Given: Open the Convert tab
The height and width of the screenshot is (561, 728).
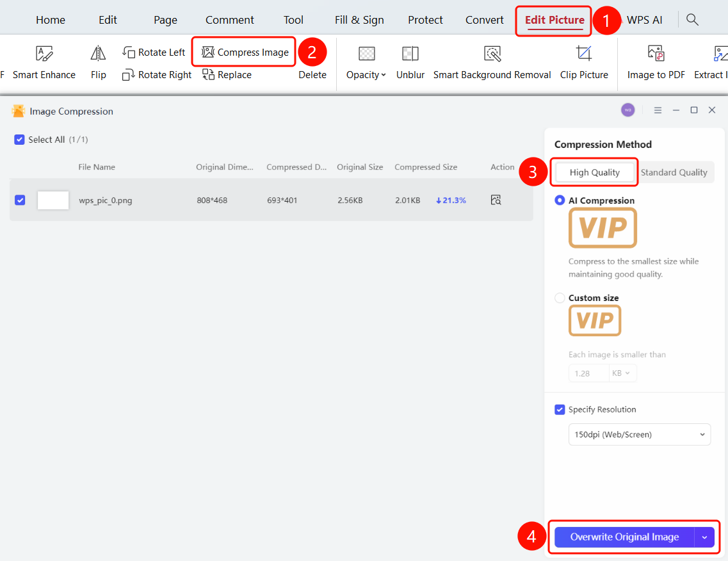Looking at the screenshot, I should tap(484, 20).
